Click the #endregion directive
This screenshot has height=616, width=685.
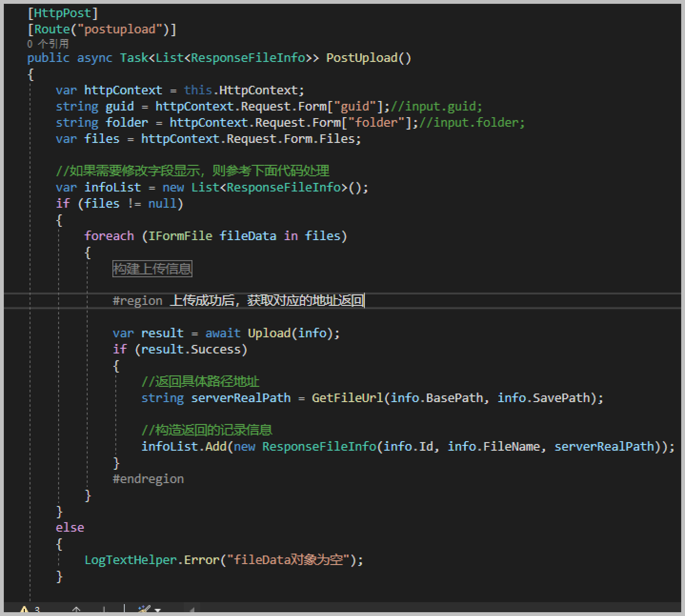pos(148,479)
